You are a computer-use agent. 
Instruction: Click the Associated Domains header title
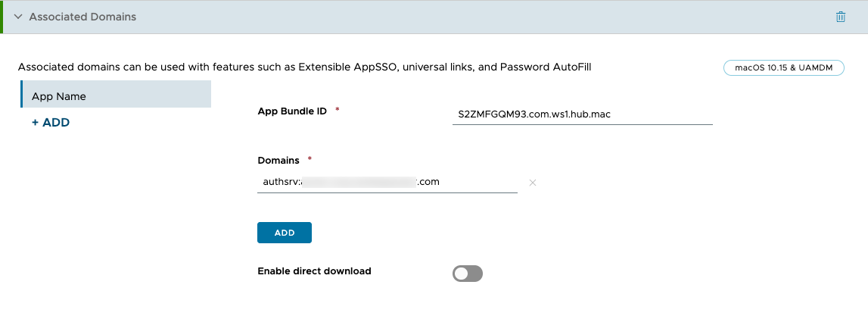click(x=82, y=17)
